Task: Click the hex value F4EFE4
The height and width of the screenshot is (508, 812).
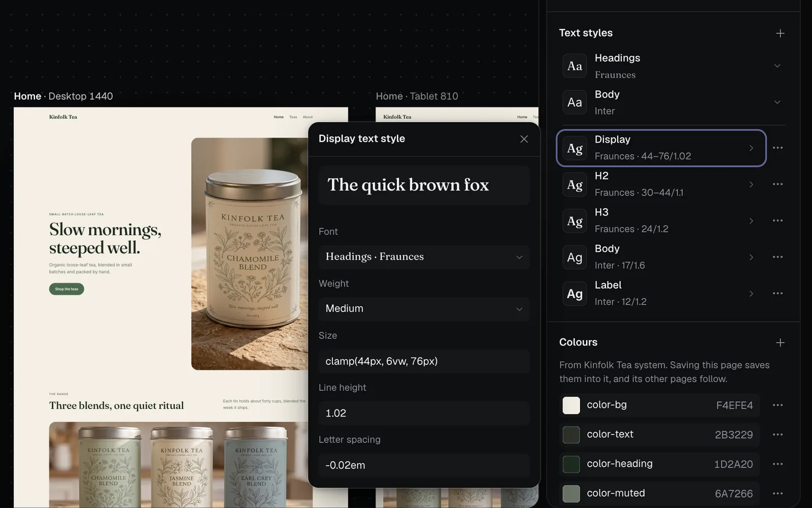Action: [x=734, y=405]
